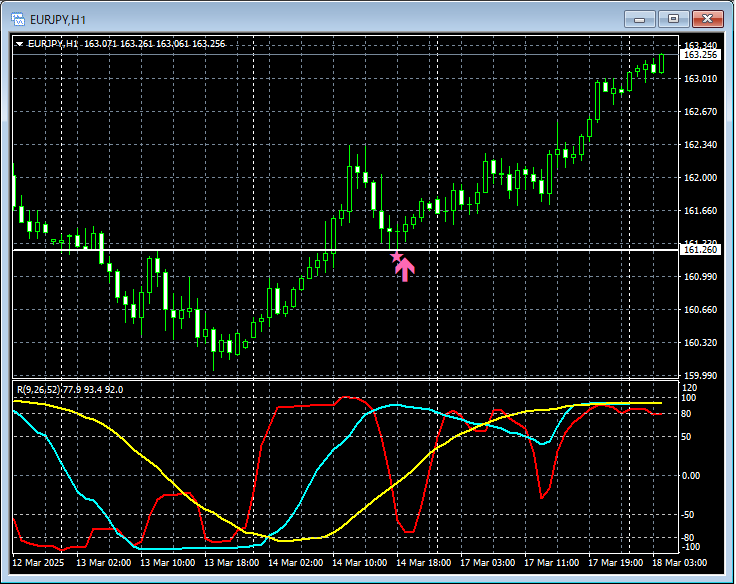
Task: Click the indicator scale value 120
Action: [x=689, y=388]
